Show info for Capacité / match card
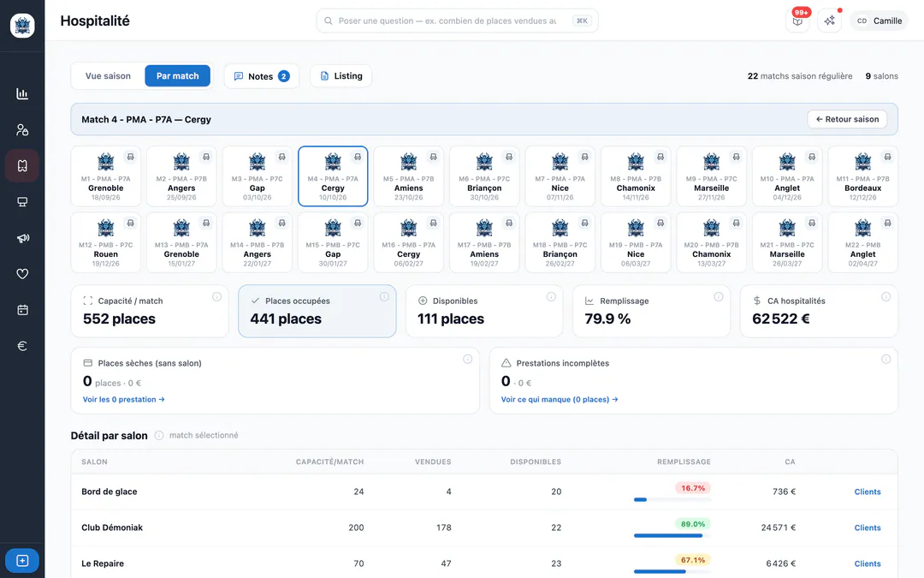The height and width of the screenshot is (578, 924). [216, 296]
